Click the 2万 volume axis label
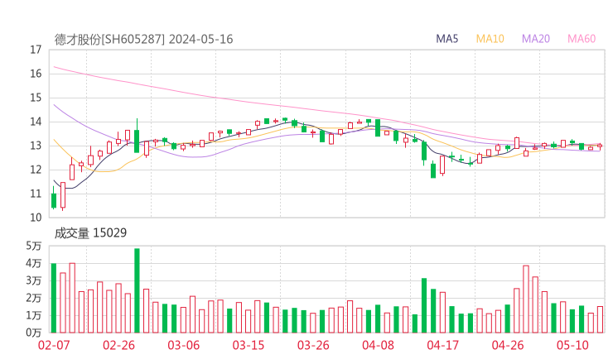 (34, 299)
